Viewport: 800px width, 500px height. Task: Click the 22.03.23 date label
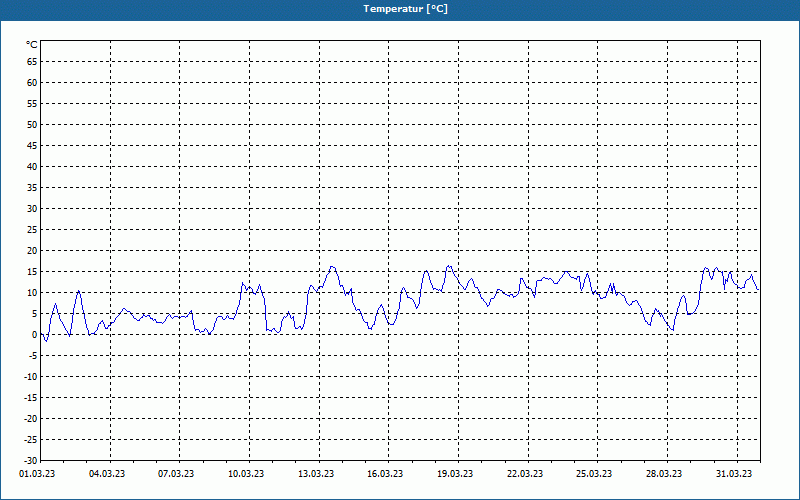(x=525, y=473)
